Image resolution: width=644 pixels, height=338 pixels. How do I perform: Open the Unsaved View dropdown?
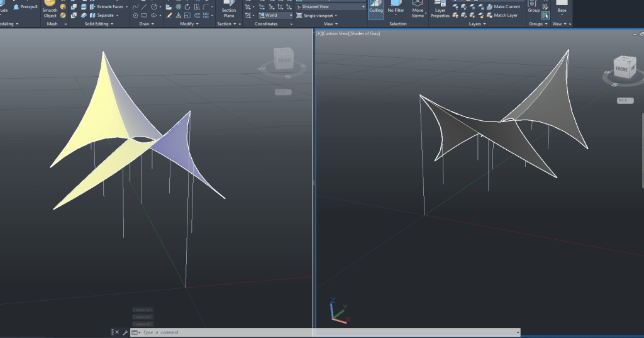[330, 6]
